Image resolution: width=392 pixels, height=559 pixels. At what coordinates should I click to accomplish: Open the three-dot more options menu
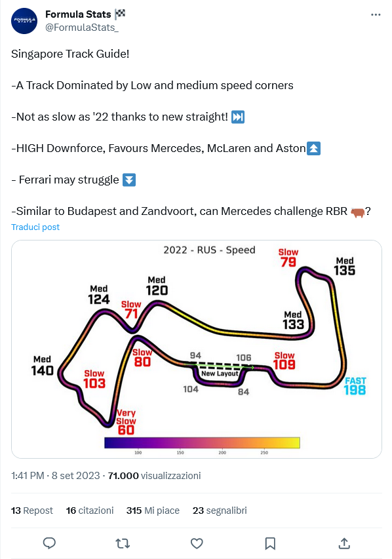coord(376,14)
